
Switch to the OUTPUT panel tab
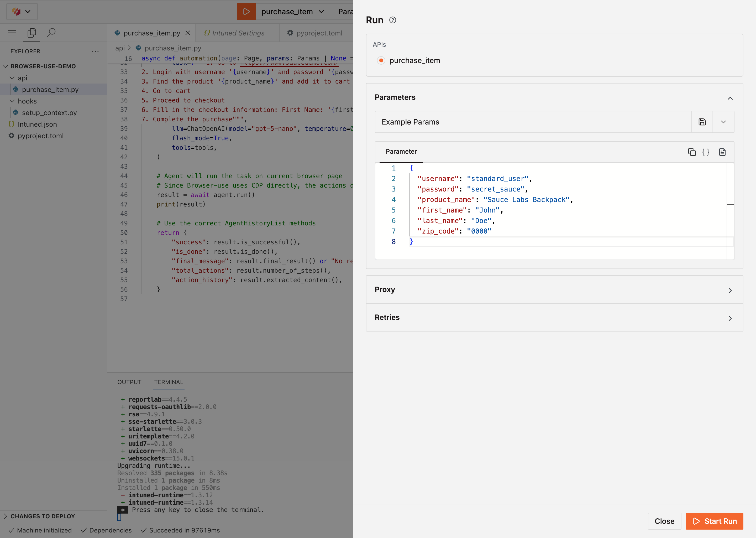(129, 382)
